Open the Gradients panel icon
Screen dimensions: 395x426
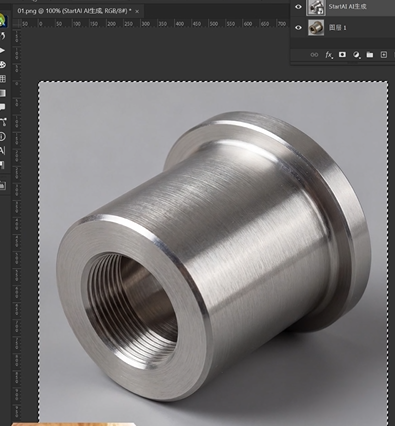pyautogui.click(x=3, y=93)
